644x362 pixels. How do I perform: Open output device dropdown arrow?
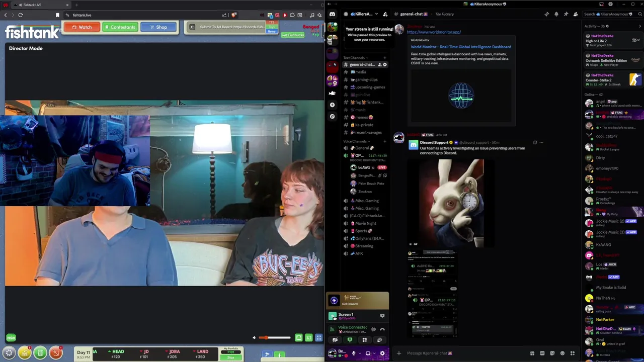point(374,353)
